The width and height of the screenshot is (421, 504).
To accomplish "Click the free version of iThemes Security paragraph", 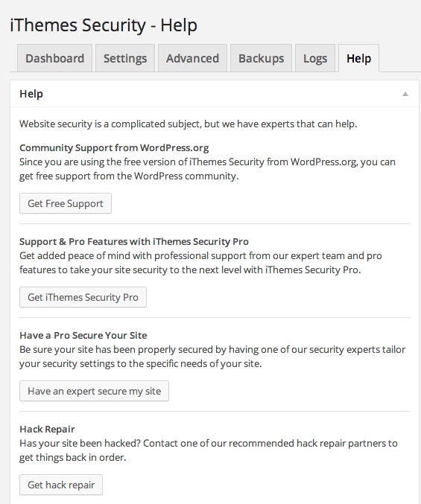I will 207,169.
